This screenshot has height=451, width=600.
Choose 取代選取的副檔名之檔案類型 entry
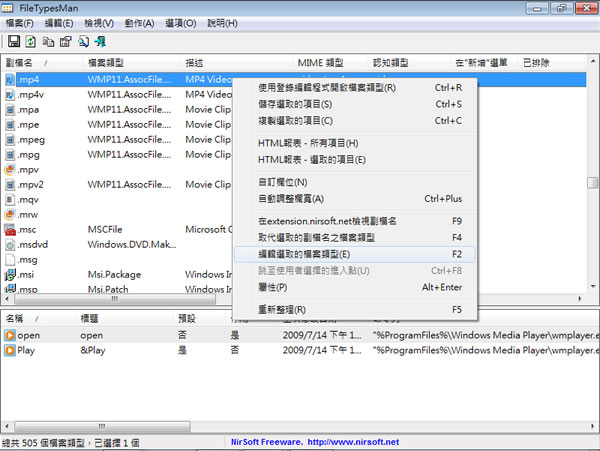click(355, 238)
